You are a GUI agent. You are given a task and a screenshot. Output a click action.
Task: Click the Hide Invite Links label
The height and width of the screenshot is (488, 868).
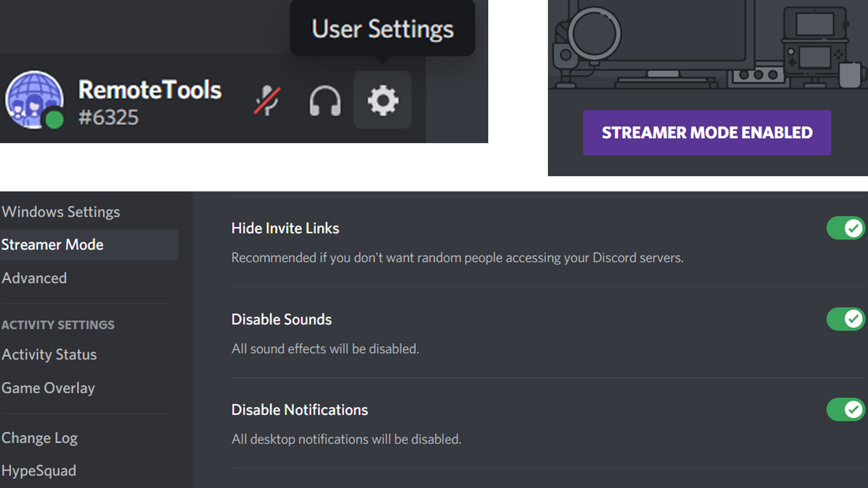pos(285,228)
